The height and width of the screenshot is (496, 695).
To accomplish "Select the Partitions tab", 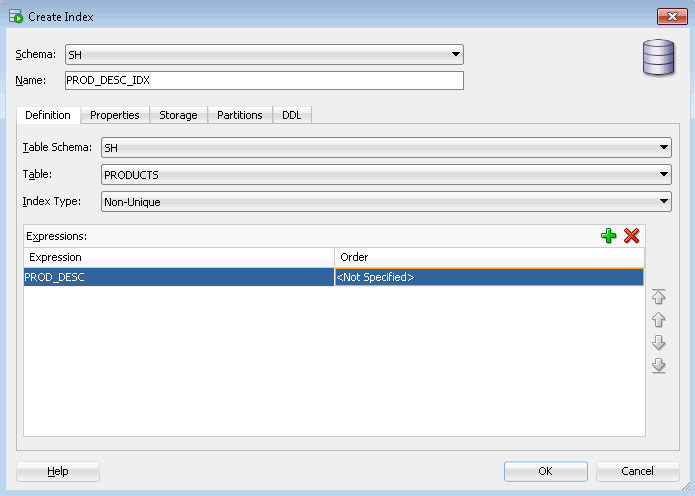I will coord(239,115).
